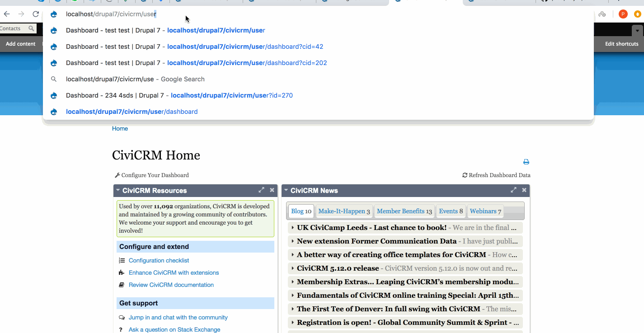This screenshot has height=333, width=644.
Task: Click the chat bubble icon beside Jump in and chat
Action: [x=122, y=318]
